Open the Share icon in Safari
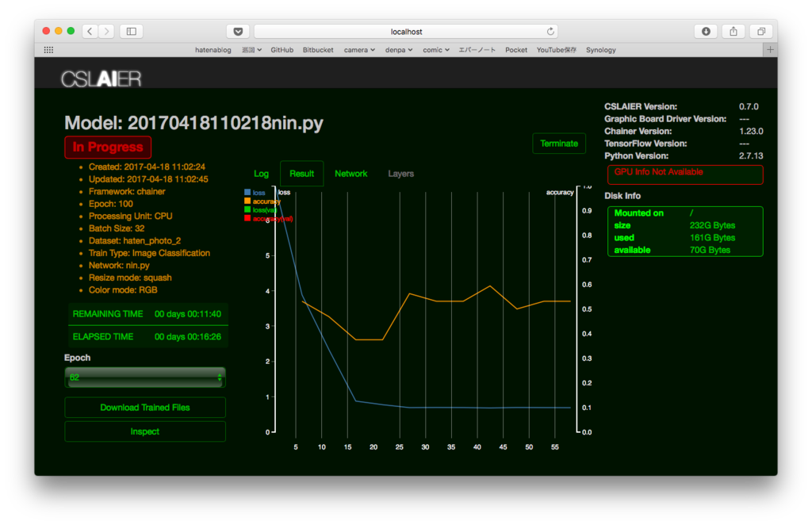This screenshot has width=812, height=525. pos(733,32)
